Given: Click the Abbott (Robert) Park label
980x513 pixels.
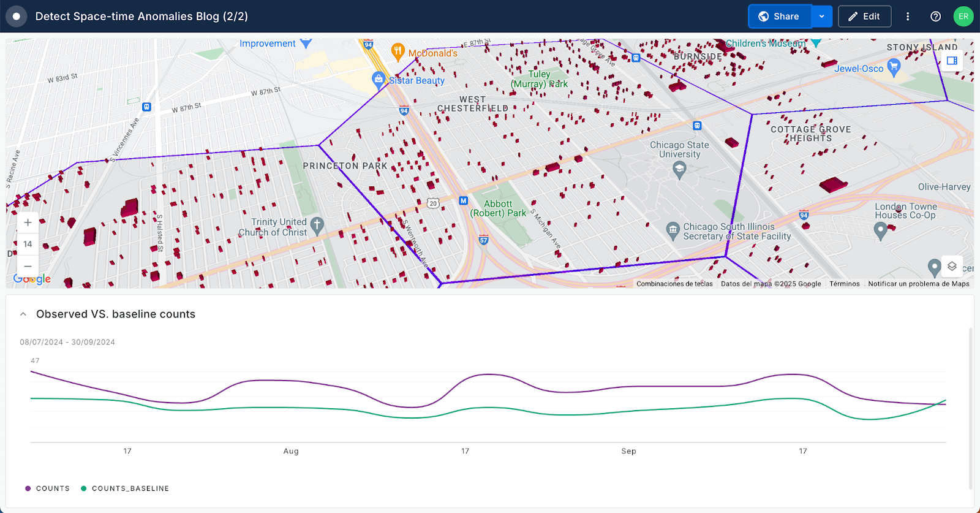Looking at the screenshot, I should 498,208.
